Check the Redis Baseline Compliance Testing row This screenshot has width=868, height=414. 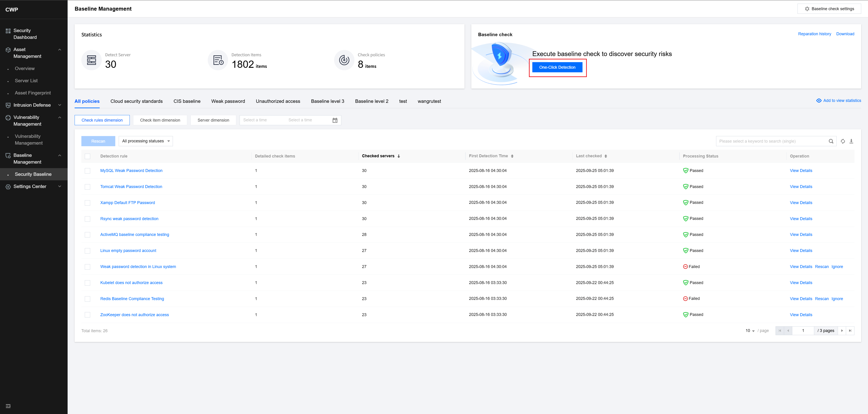[88, 299]
